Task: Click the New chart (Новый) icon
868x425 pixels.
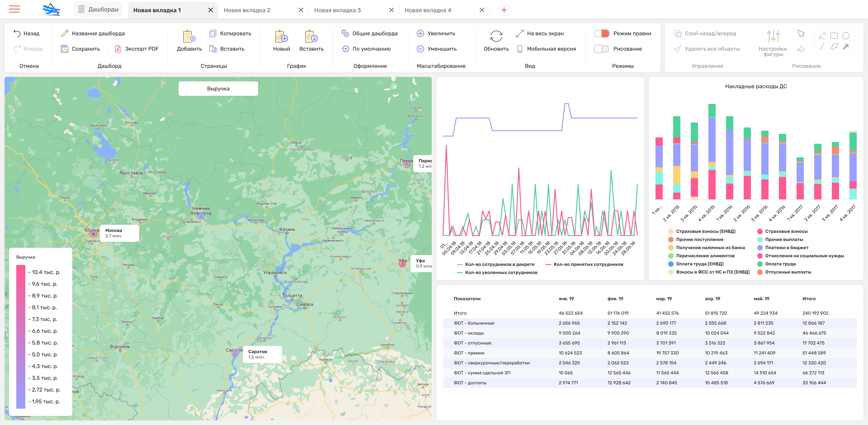Action: tap(281, 36)
